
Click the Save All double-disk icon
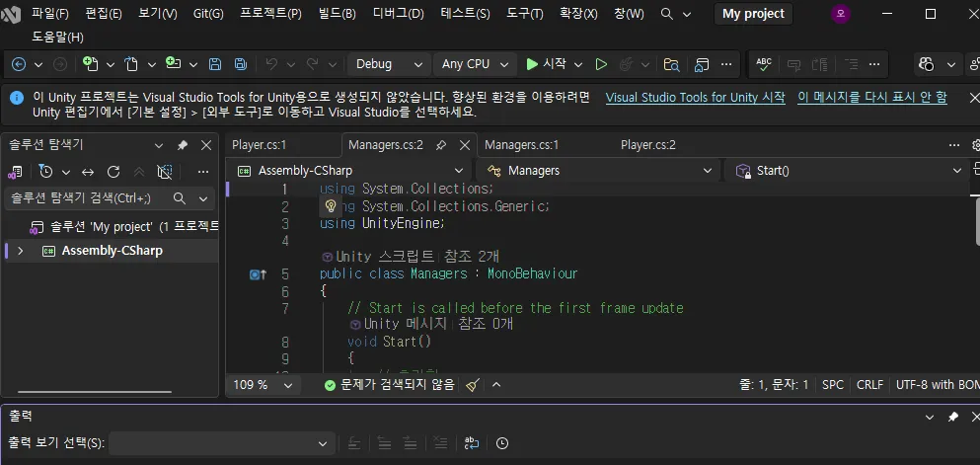[x=240, y=64]
